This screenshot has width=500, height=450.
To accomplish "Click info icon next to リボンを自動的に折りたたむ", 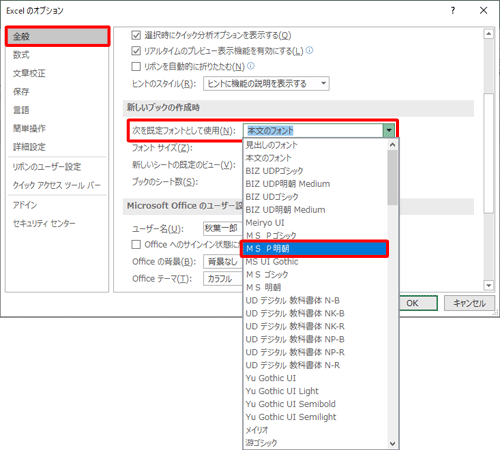I will (251, 66).
